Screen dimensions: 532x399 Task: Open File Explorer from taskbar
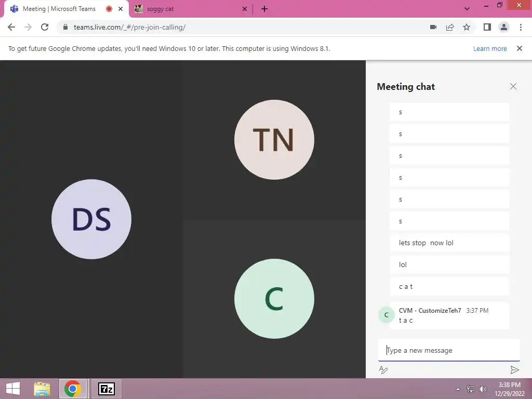click(x=42, y=389)
